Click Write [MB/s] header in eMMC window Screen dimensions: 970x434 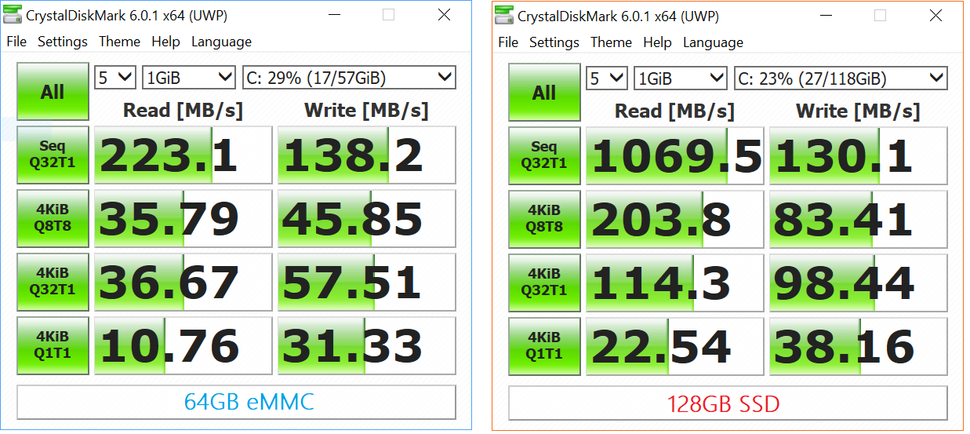pos(366,110)
